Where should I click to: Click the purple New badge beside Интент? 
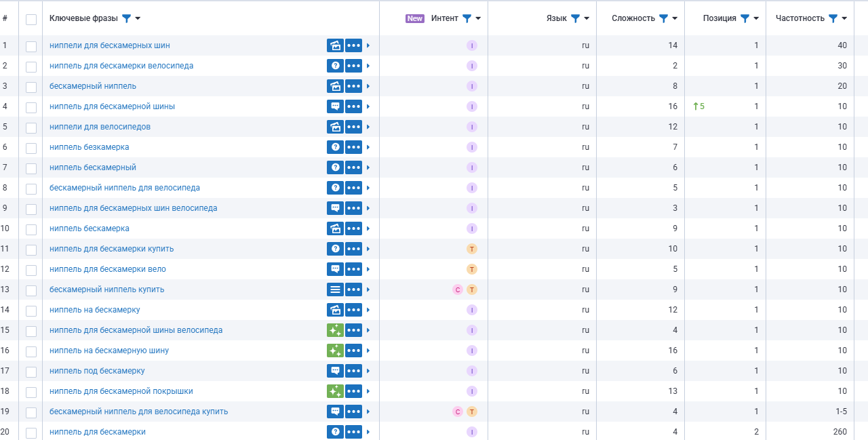click(415, 18)
